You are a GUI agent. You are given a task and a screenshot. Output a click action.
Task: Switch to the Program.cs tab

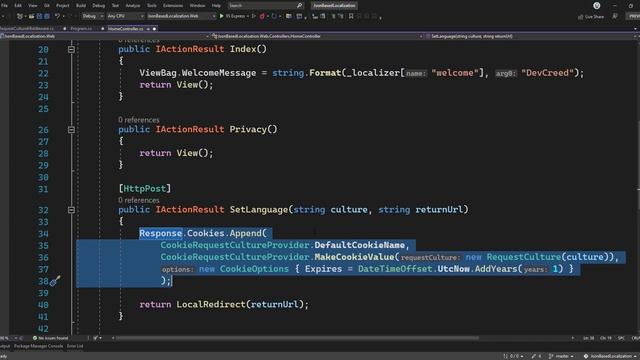coord(81,29)
